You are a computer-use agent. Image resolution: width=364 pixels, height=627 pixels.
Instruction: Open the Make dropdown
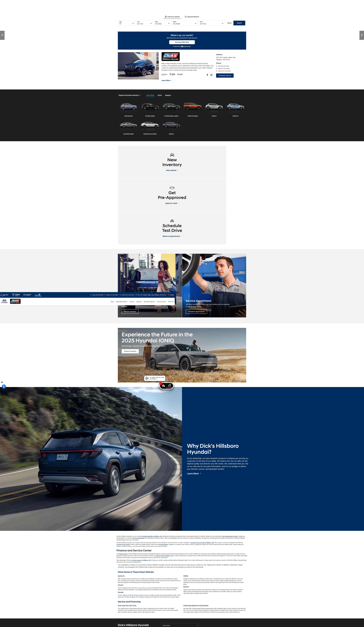pos(162,23)
